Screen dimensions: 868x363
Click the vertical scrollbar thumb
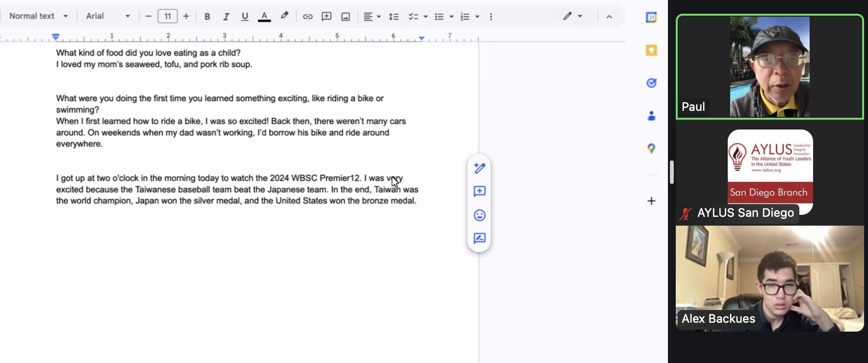671,172
